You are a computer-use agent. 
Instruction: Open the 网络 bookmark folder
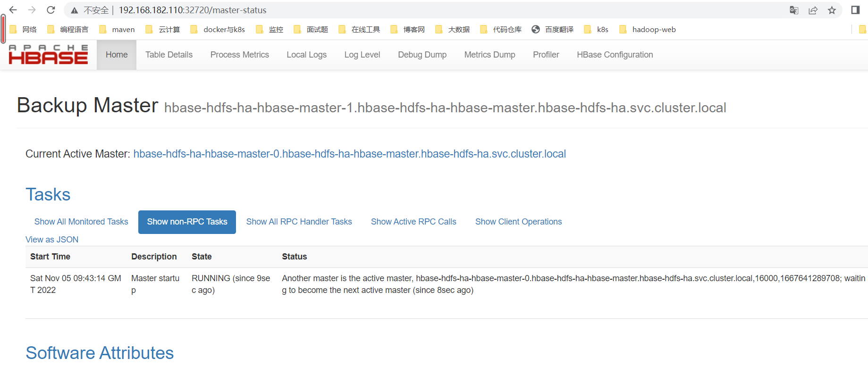(x=23, y=29)
